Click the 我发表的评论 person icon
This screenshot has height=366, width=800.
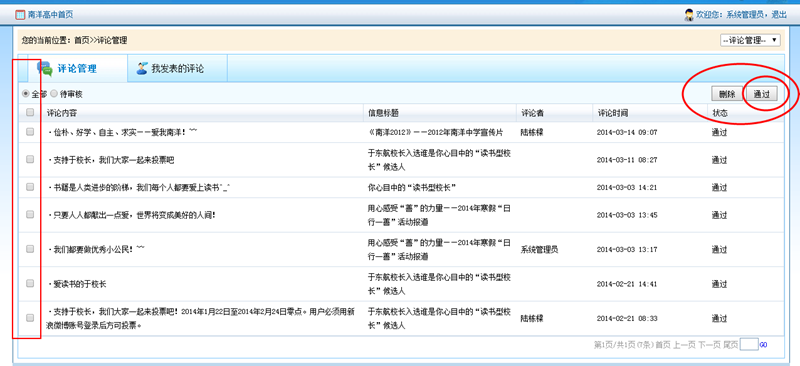[142, 68]
